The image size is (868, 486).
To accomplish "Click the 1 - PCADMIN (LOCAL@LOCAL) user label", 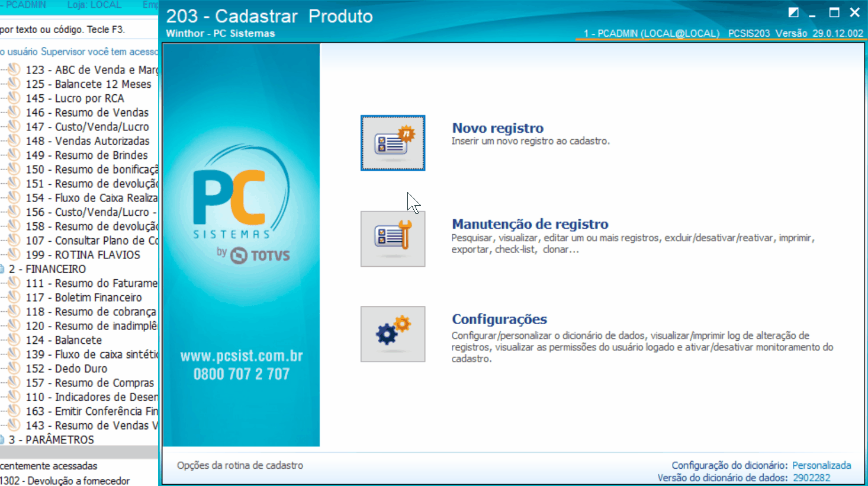I will coord(651,33).
